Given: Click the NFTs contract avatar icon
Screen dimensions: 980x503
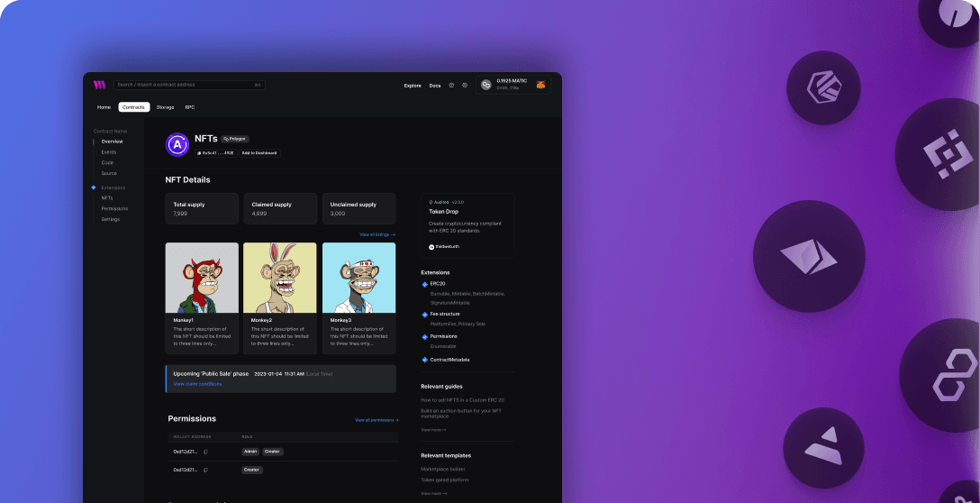Looking at the screenshot, I should pyautogui.click(x=177, y=144).
